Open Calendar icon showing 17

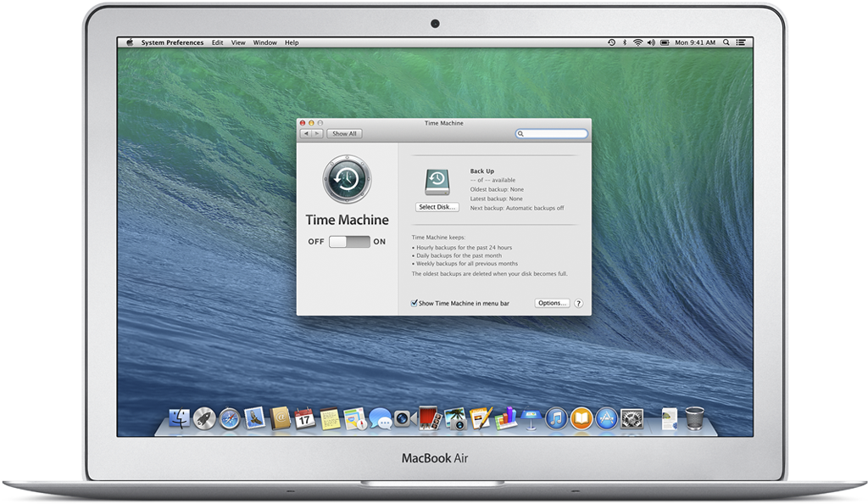pos(305,418)
